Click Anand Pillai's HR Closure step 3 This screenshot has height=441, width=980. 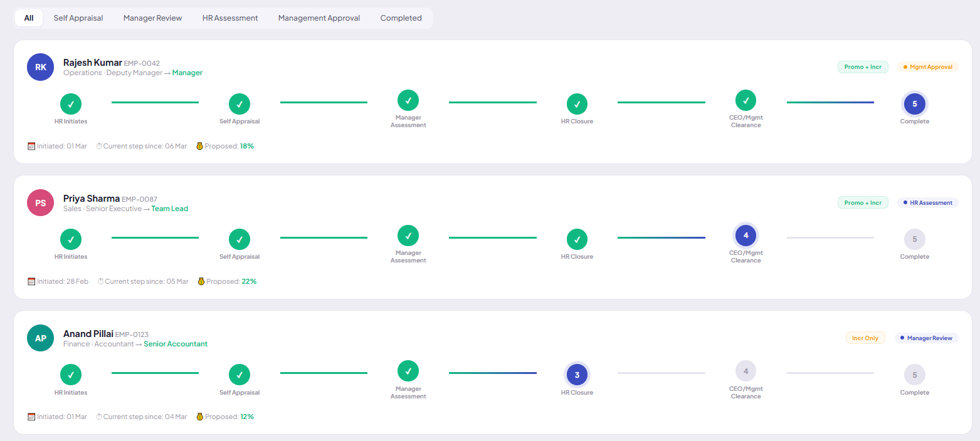click(x=577, y=375)
